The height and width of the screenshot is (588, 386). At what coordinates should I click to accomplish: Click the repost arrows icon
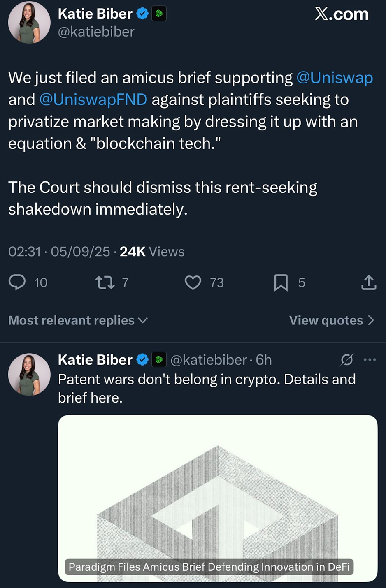click(x=105, y=282)
